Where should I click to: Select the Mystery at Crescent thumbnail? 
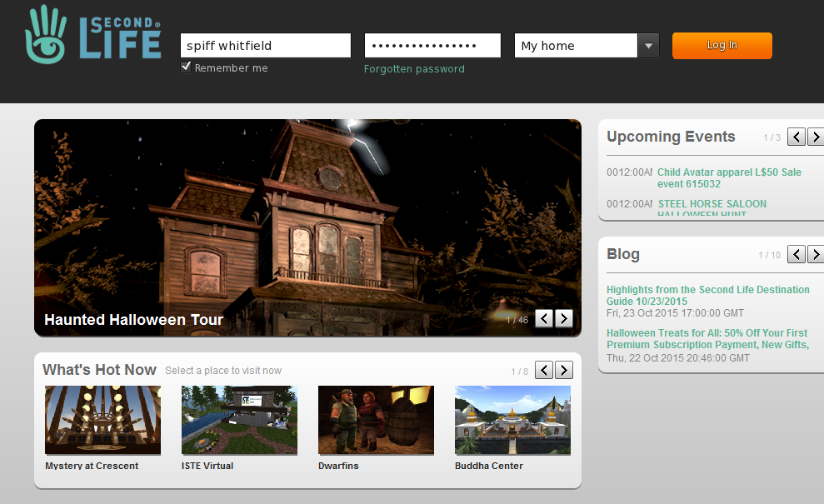tap(103, 420)
